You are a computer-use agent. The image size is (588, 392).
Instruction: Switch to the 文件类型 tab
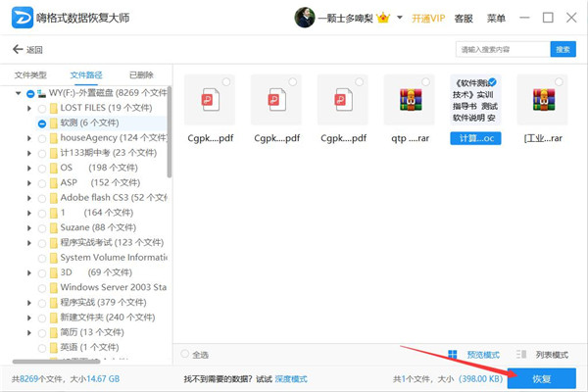[30, 74]
